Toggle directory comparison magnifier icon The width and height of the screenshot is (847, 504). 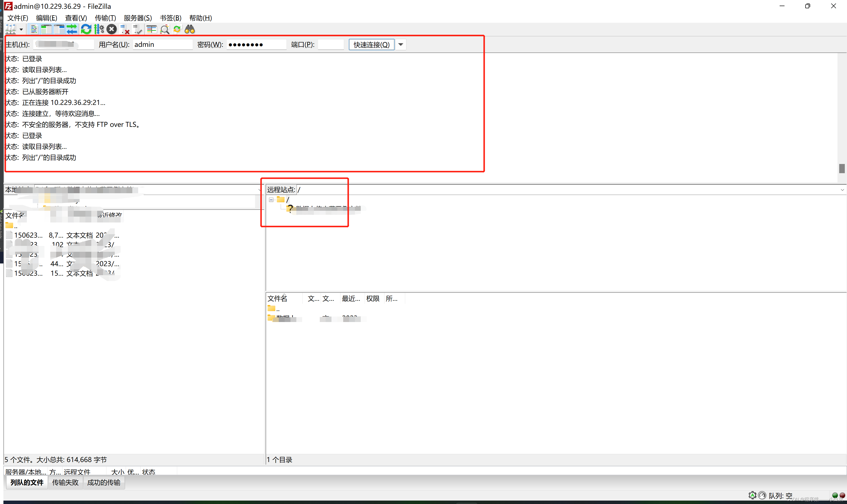coord(165,30)
